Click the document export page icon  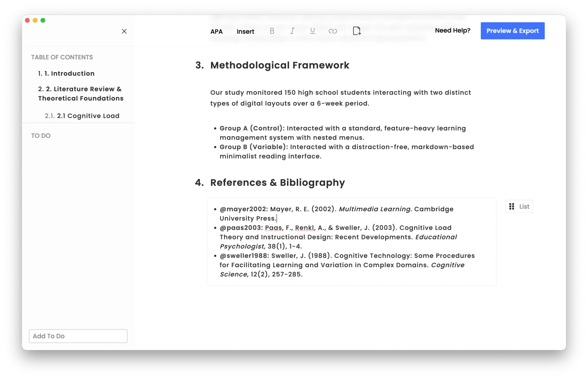[x=357, y=31]
